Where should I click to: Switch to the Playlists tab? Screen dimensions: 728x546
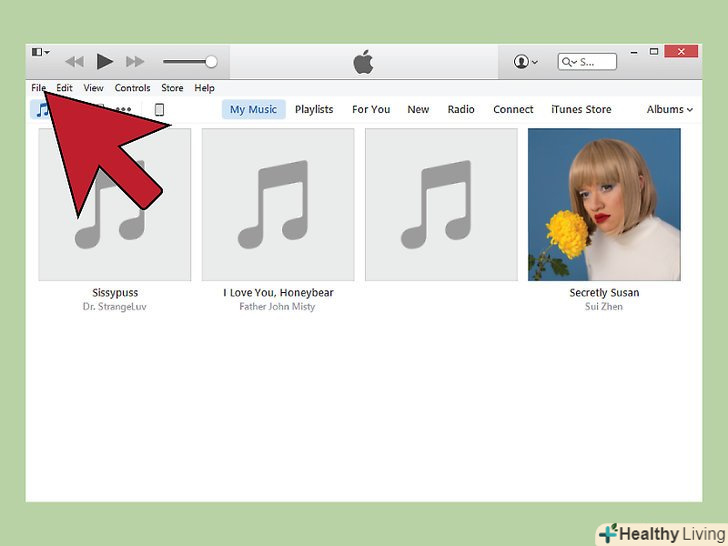tap(314, 110)
